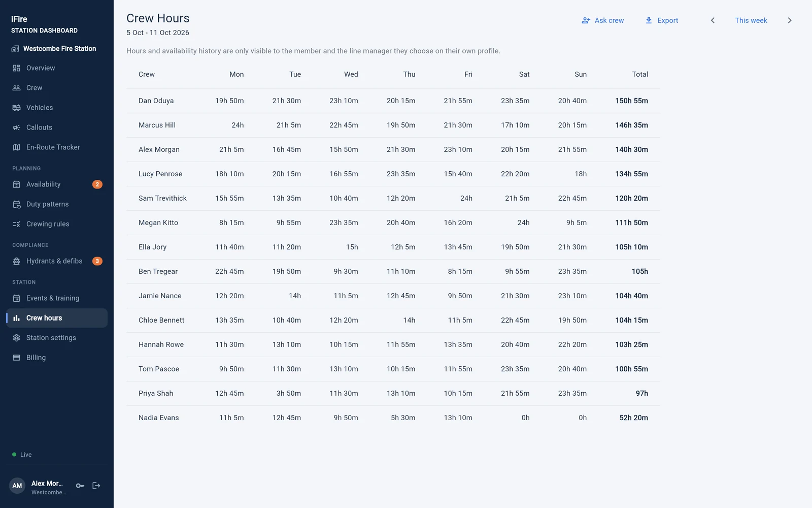Screen dimensions: 812x508
Task: Click Marcus Hill's total 146h 35m
Action: coord(632,125)
